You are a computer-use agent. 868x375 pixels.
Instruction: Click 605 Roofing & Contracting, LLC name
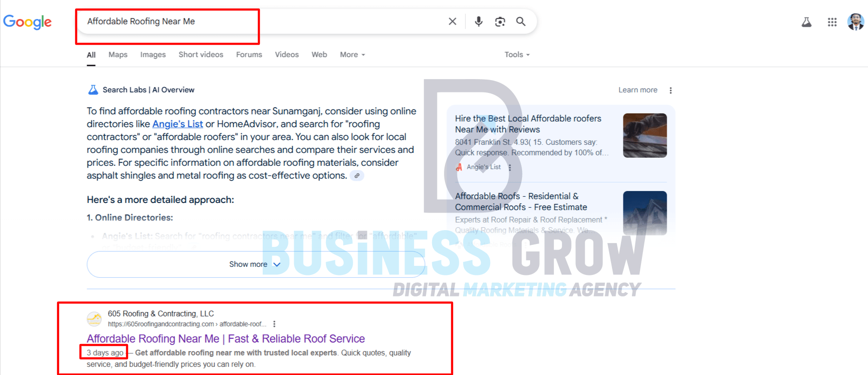[x=161, y=314]
